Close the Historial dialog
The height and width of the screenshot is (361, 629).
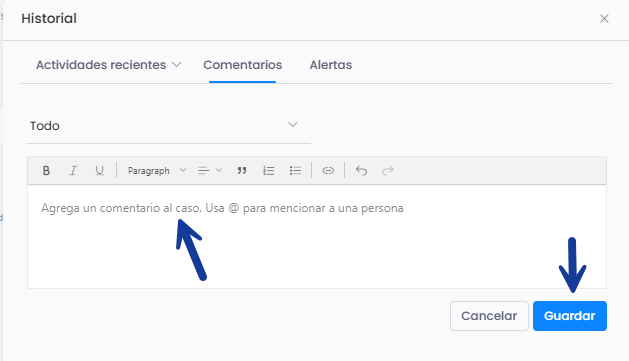(604, 19)
